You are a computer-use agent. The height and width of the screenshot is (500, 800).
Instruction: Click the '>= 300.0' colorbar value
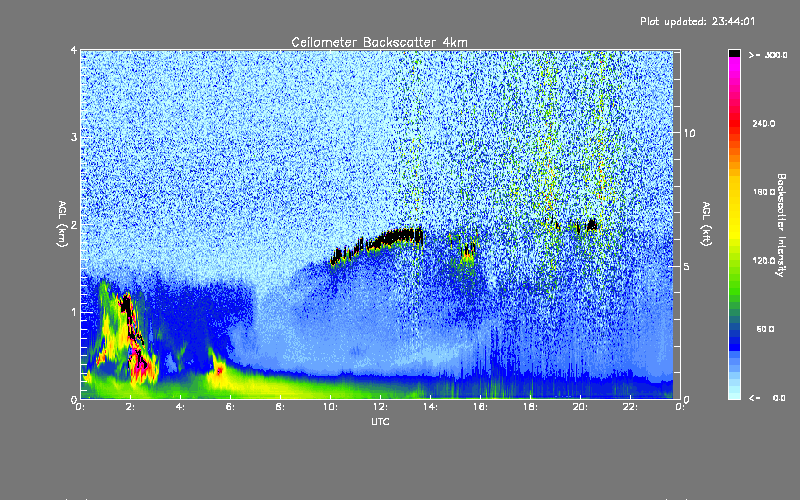click(768, 55)
